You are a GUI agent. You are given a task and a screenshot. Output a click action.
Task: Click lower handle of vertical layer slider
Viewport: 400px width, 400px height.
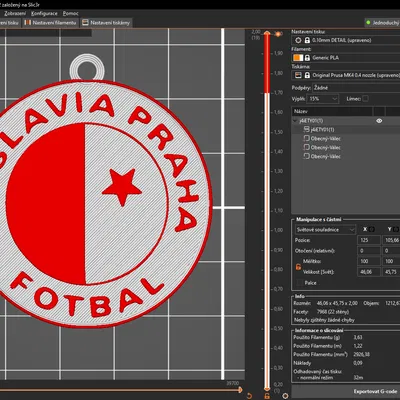tap(267, 389)
